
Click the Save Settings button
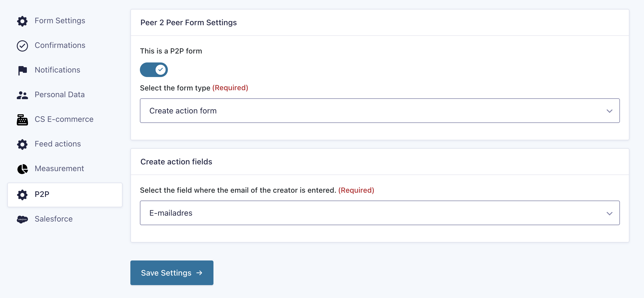172,273
